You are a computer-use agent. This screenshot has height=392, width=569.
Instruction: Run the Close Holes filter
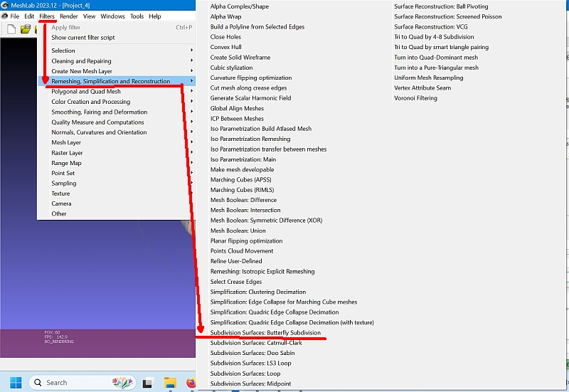pos(225,37)
